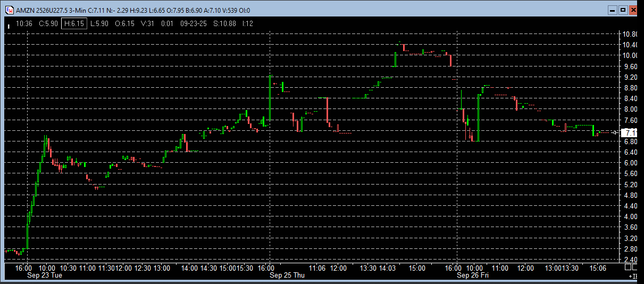The image size is (644, 284).
Task: Click the current price marker showing 7.1
Action: point(630,132)
